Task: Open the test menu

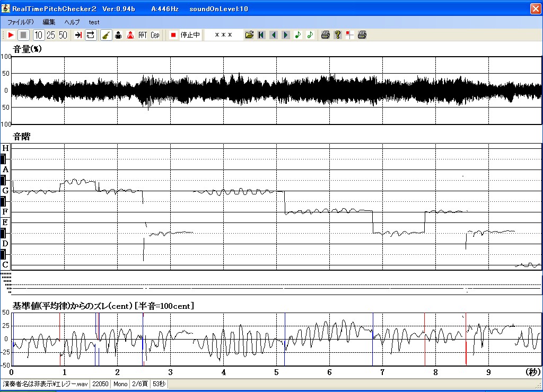Action: (94, 22)
